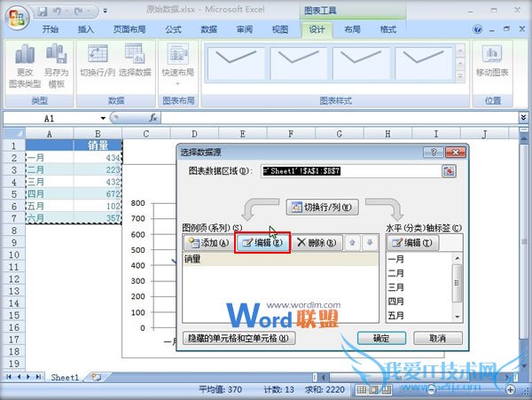
Task: Zoom in with plus button
Action: 511,390
